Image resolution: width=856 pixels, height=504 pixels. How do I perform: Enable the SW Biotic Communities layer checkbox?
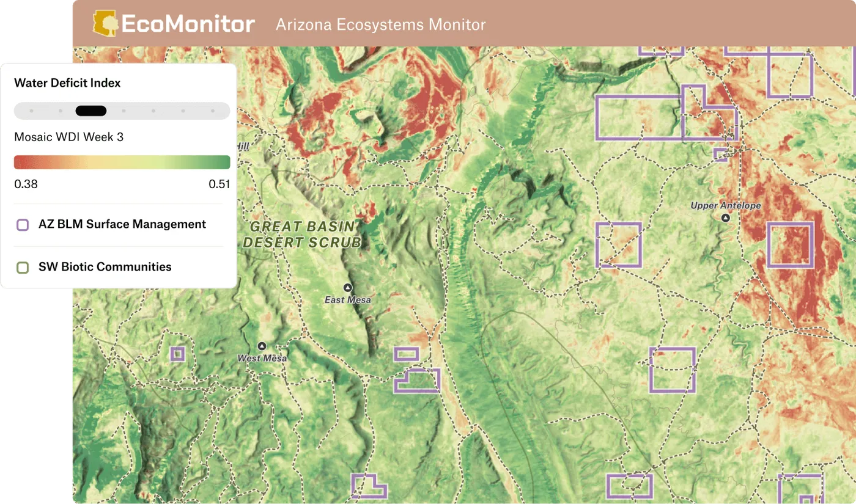pyautogui.click(x=23, y=268)
